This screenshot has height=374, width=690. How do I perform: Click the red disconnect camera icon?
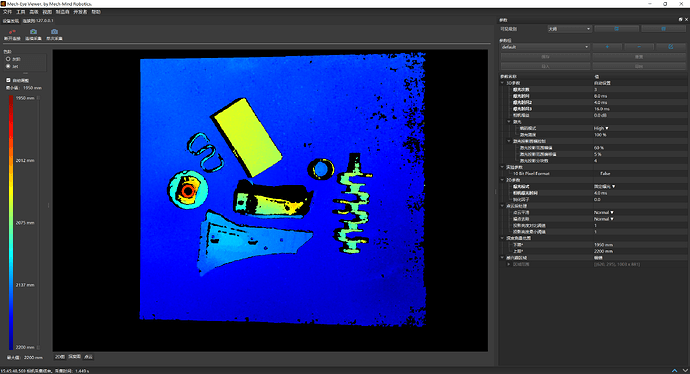(x=12, y=32)
